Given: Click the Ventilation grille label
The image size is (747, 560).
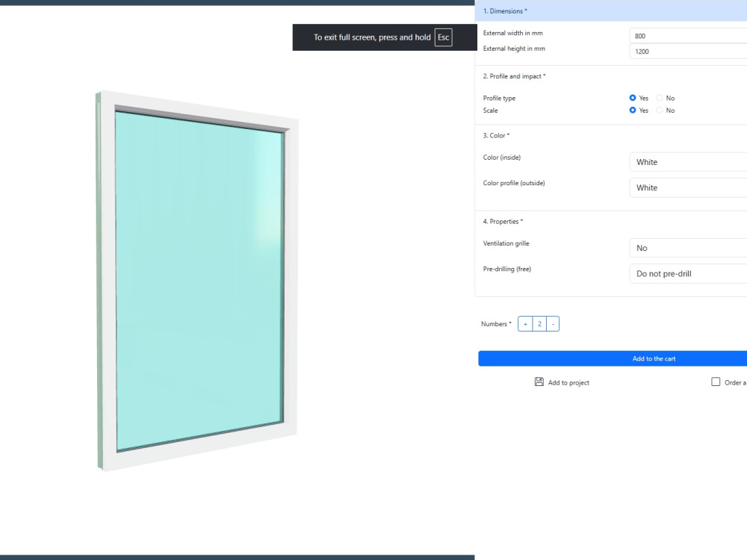Looking at the screenshot, I should pos(506,243).
